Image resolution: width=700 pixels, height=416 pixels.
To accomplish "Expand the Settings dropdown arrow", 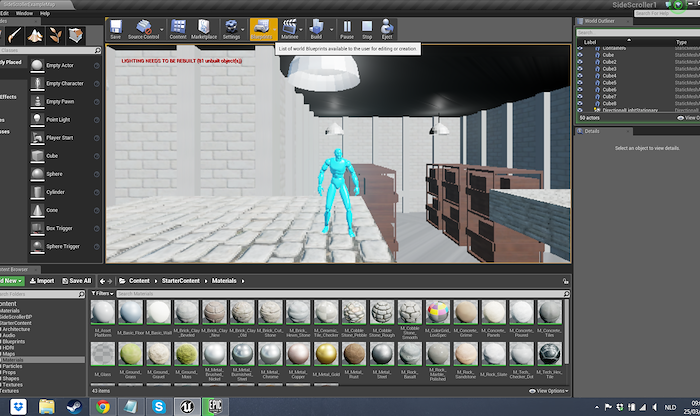I will tap(243, 30).
